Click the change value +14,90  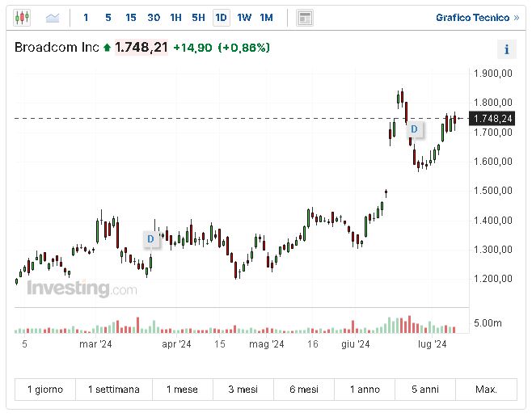pyautogui.click(x=192, y=48)
